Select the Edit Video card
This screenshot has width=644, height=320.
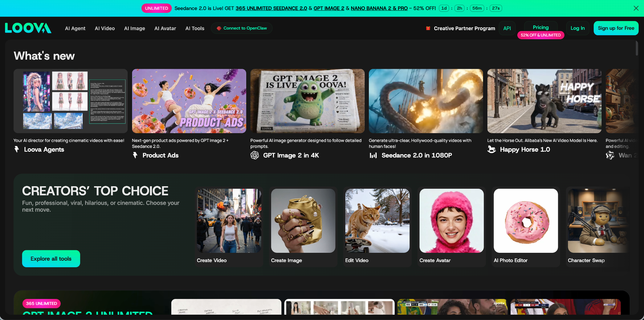coord(377,227)
